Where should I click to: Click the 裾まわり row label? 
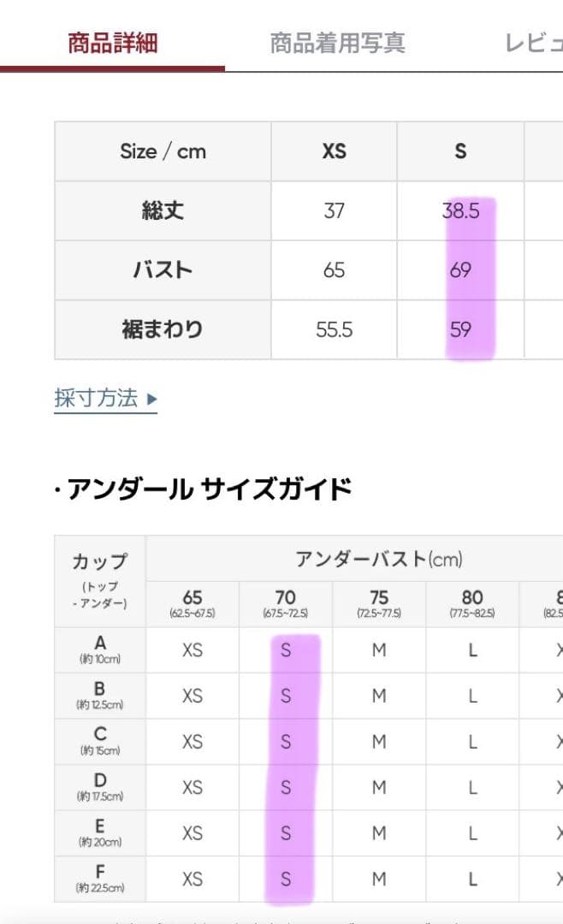pyautogui.click(x=162, y=329)
